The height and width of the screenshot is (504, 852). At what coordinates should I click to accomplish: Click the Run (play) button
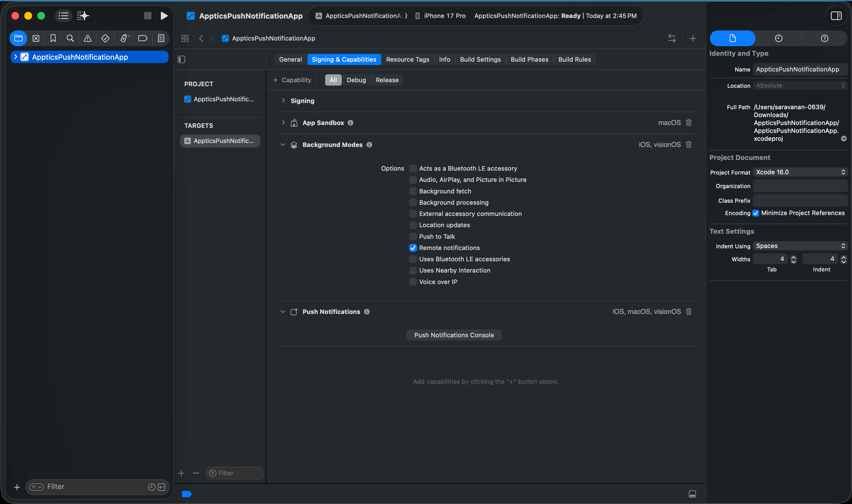[164, 15]
